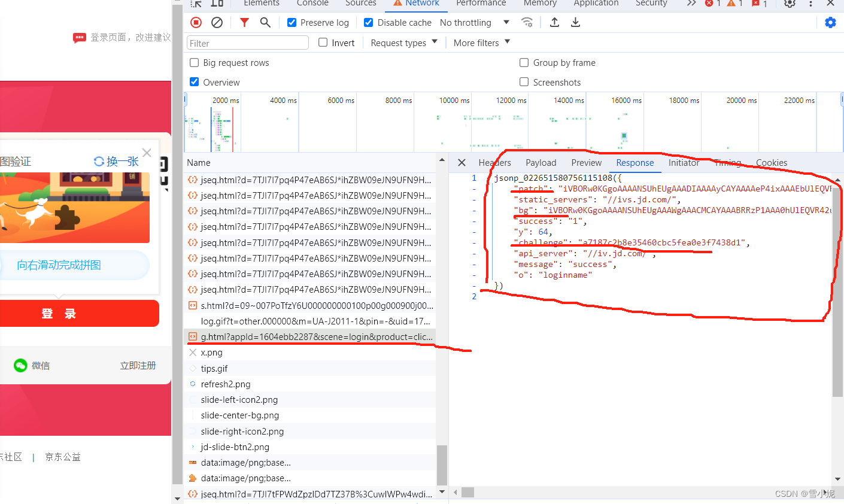This screenshot has height=504, width=844.
Task: Export HAR file with download arrow
Action: tap(575, 22)
